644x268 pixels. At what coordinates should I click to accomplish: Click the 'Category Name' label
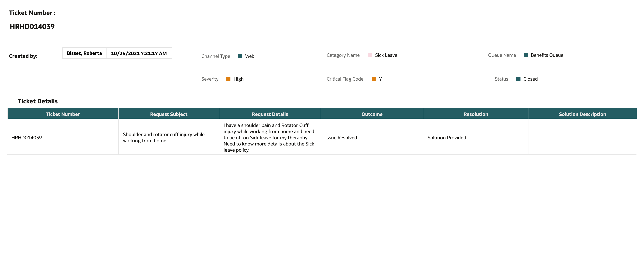coord(343,55)
